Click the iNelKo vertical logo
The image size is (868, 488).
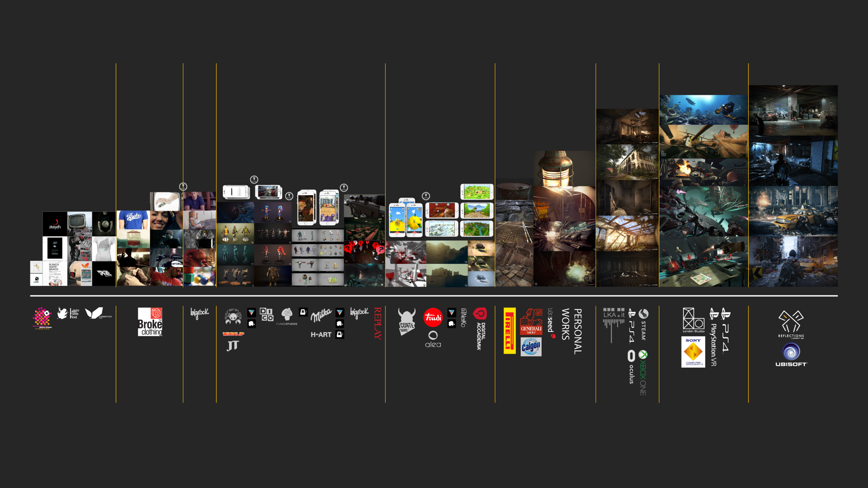tap(464, 318)
